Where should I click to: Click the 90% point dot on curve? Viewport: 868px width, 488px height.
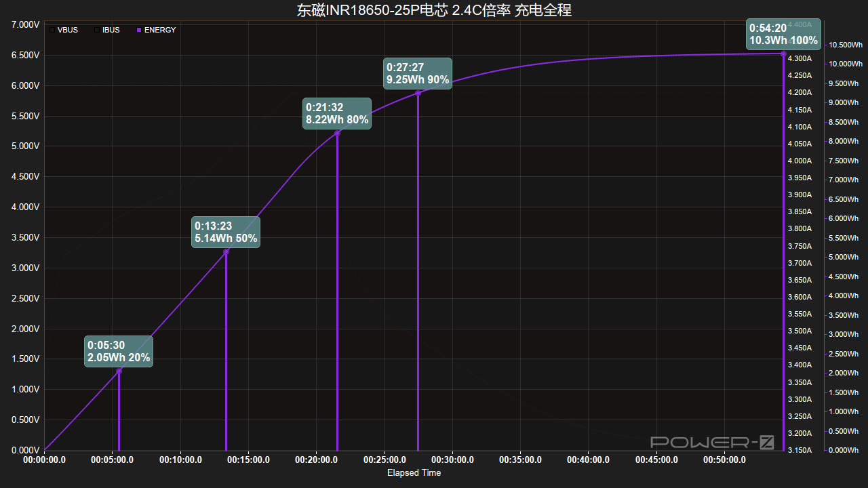coord(418,93)
